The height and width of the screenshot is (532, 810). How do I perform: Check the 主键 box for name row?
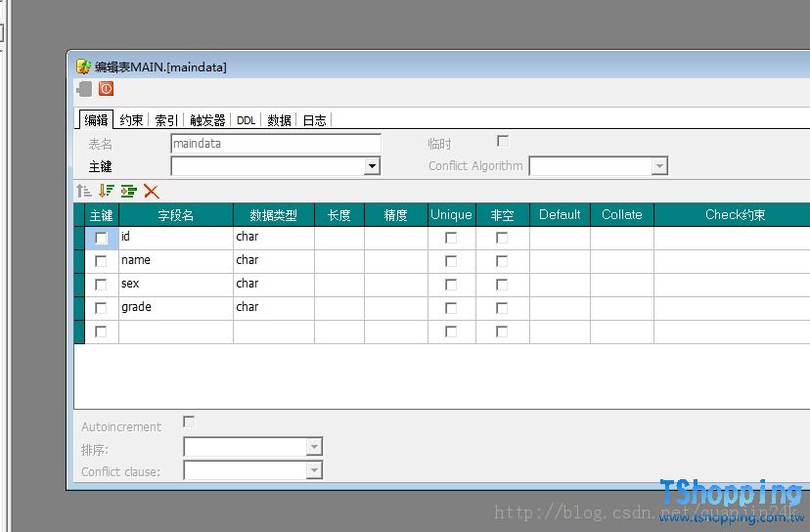pyautogui.click(x=102, y=261)
